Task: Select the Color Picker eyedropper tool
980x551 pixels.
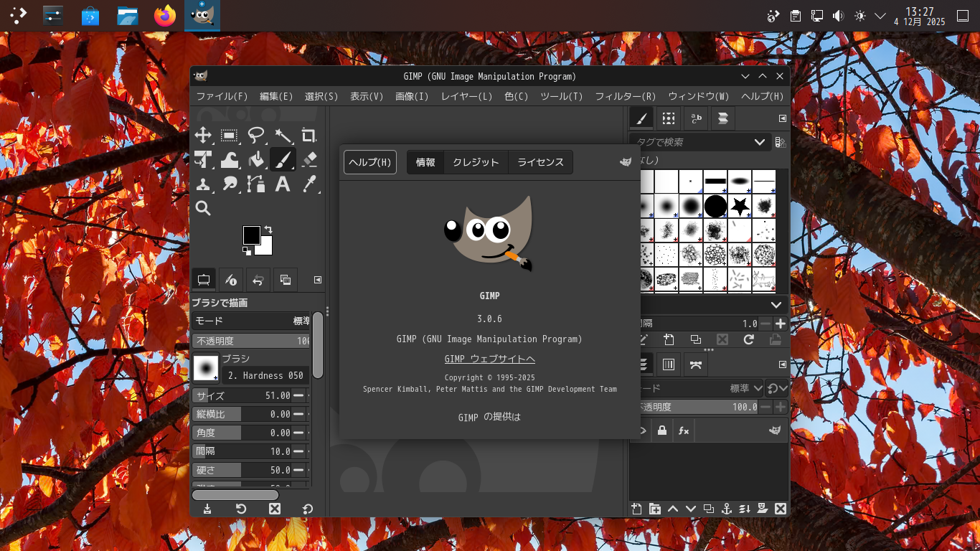Action: (x=309, y=184)
